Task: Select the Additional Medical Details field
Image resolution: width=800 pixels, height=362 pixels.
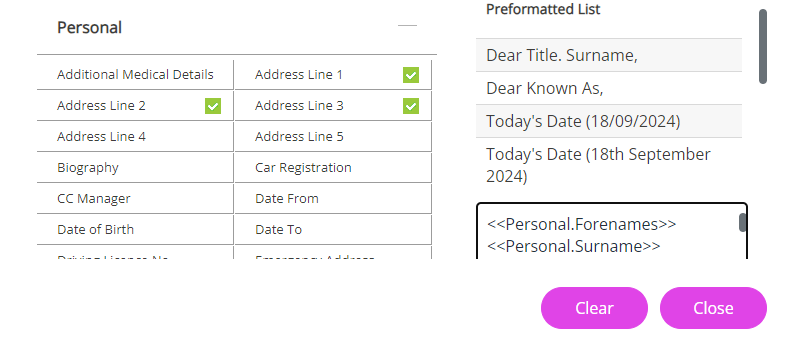Action: pyautogui.click(x=135, y=75)
